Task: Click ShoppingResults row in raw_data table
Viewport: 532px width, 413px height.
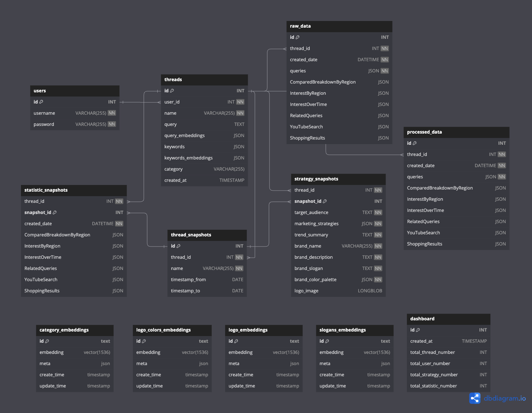Action: pyautogui.click(x=339, y=138)
